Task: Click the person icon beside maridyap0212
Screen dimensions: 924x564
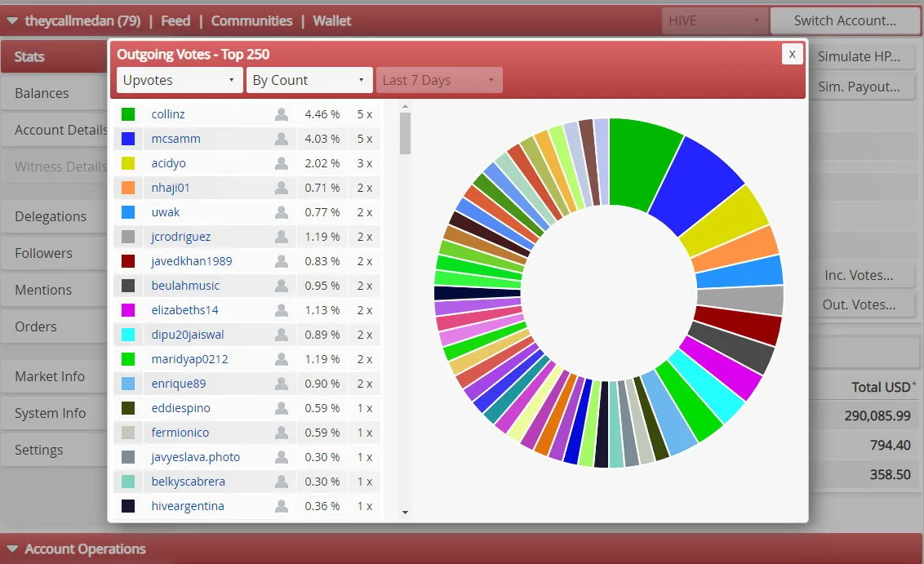Action: tap(282, 359)
